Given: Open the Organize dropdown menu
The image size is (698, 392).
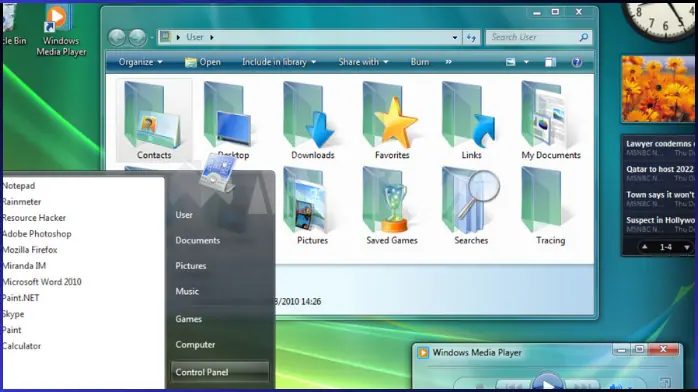Looking at the screenshot, I should [140, 62].
